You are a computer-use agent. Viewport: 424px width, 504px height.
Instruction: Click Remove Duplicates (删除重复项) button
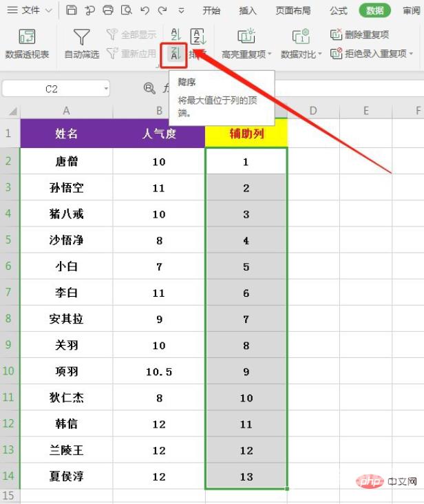coord(361,35)
